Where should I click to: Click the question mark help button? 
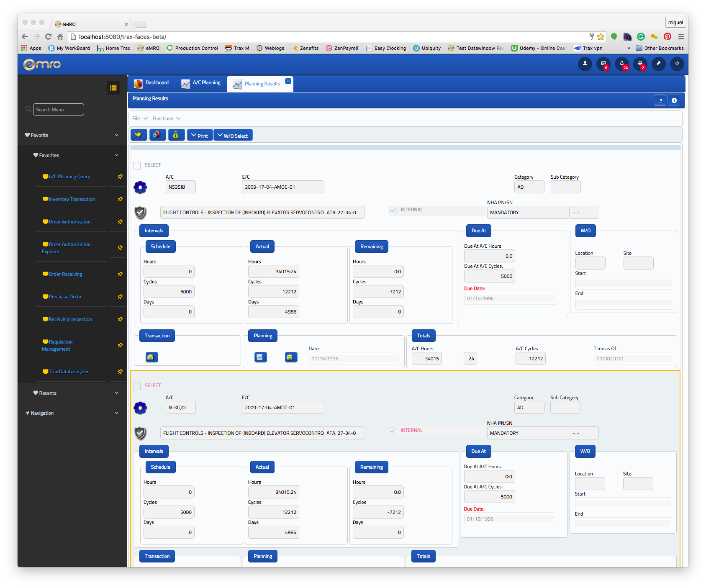(x=660, y=100)
